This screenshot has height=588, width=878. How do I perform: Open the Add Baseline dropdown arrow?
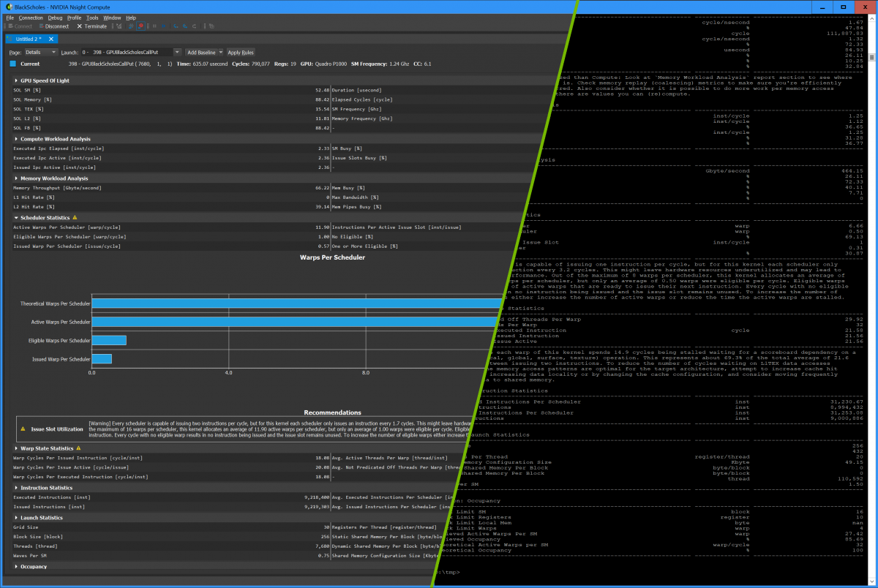pos(220,53)
